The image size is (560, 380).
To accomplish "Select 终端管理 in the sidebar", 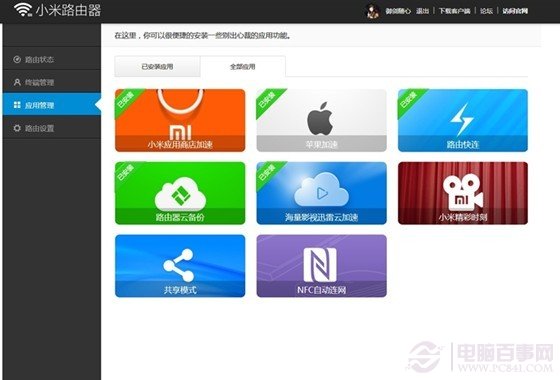I will click(x=52, y=82).
